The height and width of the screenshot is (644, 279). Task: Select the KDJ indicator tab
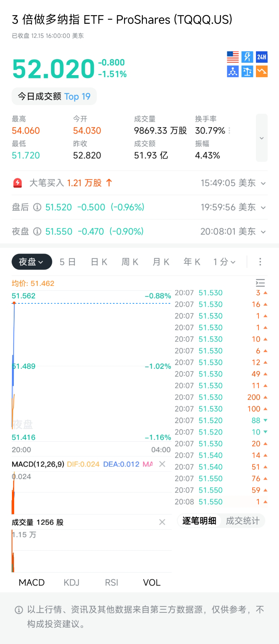click(71, 582)
